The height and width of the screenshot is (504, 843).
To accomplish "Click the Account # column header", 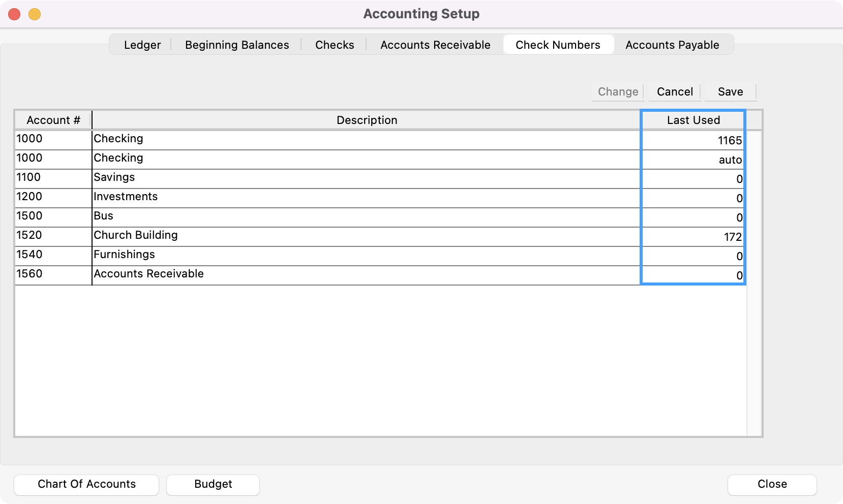I will click(x=53, y=120).
